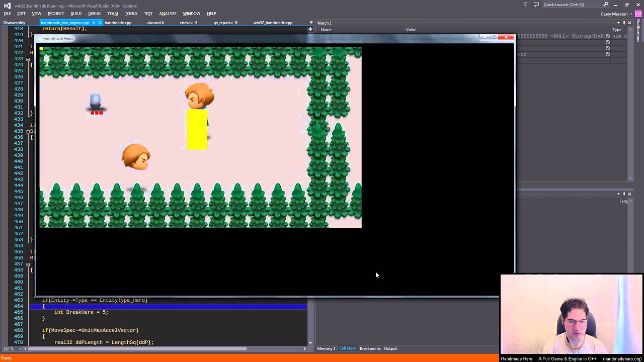
Task: Open the FILE menu
Action: pos(7,14)
